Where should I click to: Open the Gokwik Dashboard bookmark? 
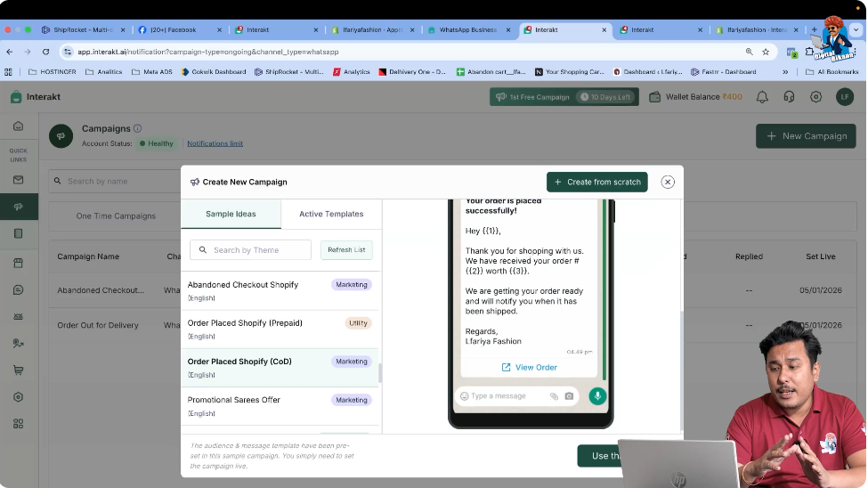click(x=214, y=72)
